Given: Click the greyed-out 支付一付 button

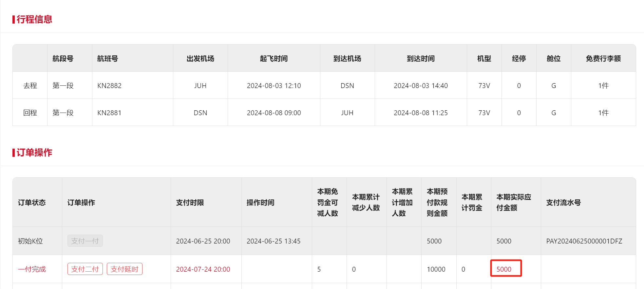Looking at the screenshot, I should pyautogui.click(x=85, y=241).
